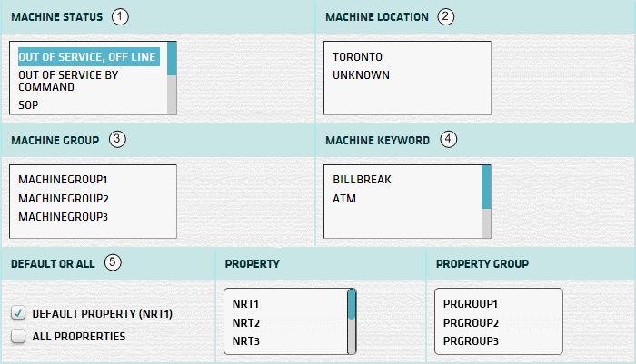
Task: Select BILLBREAK machine keyword
Action: pos(362,180)
